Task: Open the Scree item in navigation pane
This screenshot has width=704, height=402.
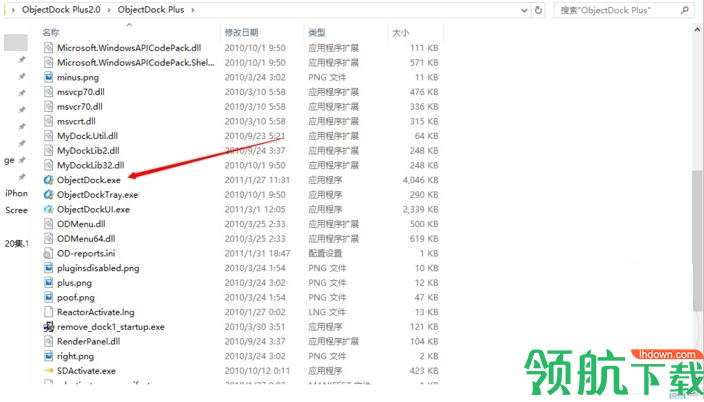Action: pyautogui.click(x=17, y=210)
